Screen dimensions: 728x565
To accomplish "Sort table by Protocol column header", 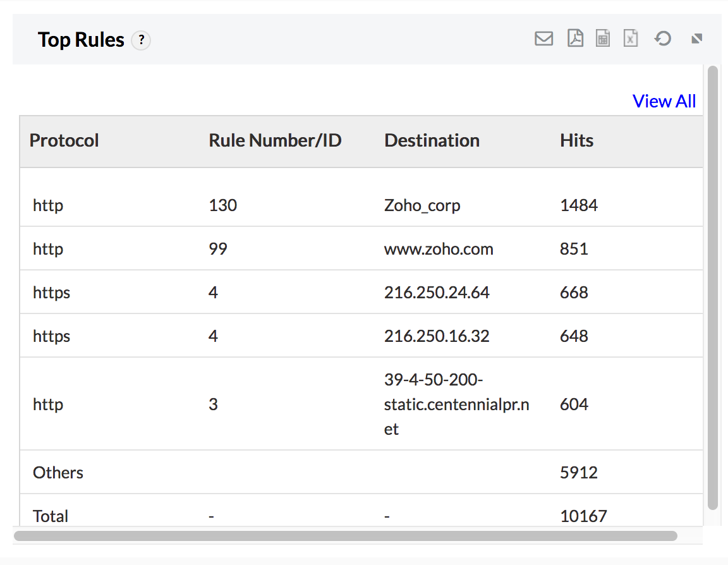I will pyautogui.click(x=64, y=140).
